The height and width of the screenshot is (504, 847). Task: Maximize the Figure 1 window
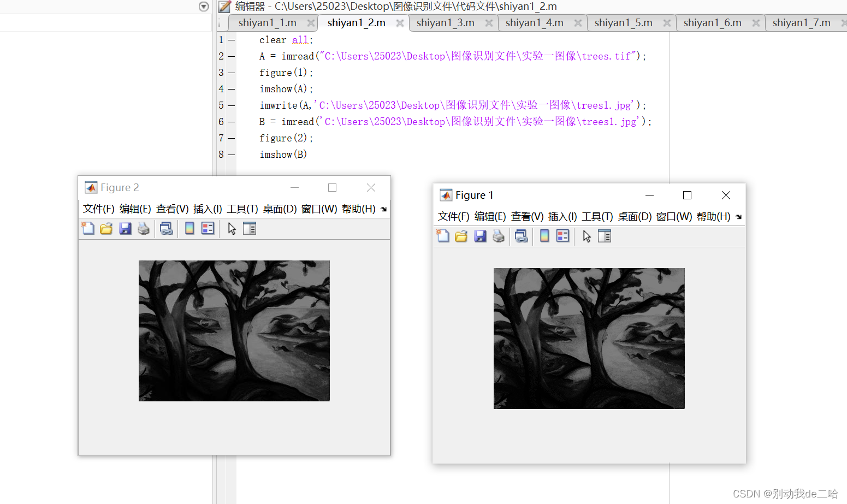[x=688, y=195]
